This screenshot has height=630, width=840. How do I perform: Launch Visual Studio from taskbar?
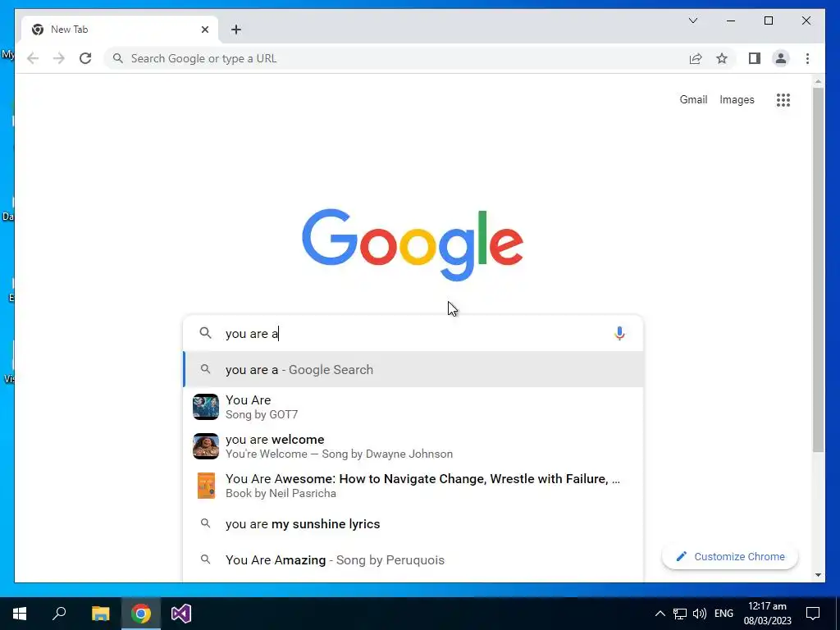coord(181,614)
